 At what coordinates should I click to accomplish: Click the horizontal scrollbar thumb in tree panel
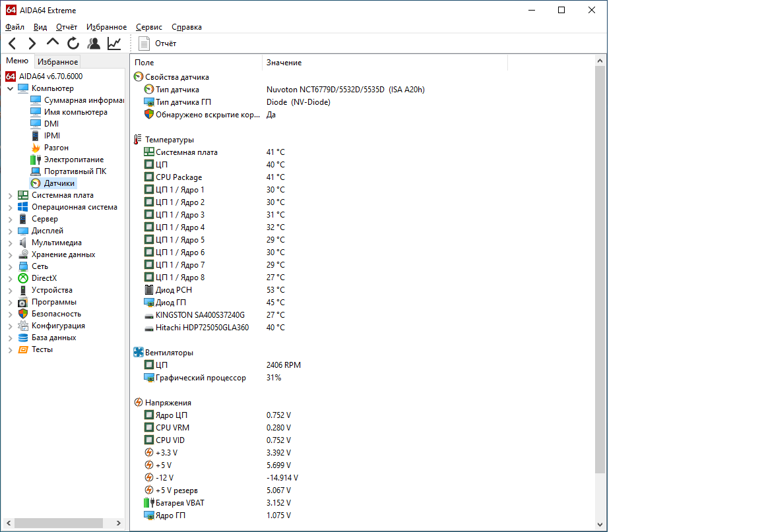click(x=58, y=523)
